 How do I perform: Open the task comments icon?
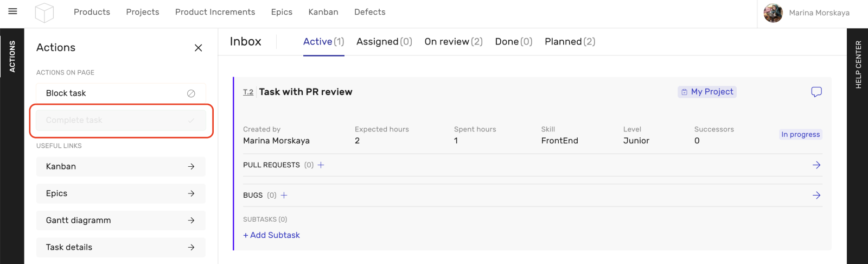tap(816, 92)
